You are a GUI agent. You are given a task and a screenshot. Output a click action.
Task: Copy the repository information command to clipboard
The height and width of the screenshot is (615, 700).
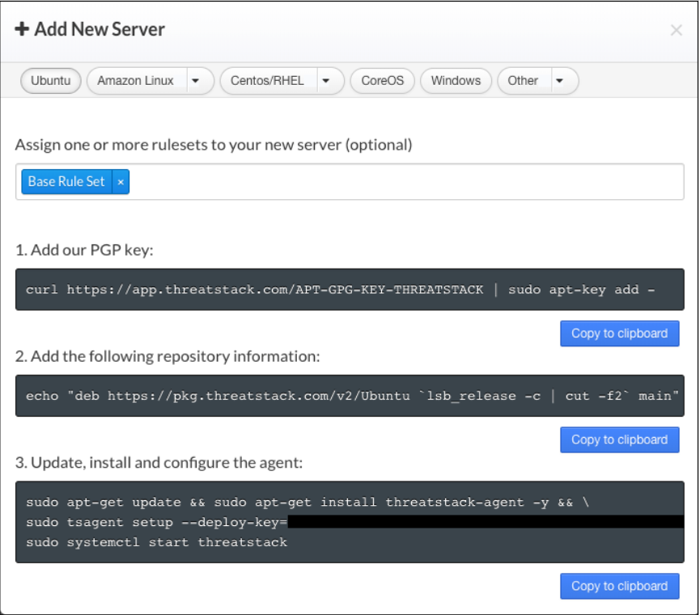click(x=620, y=439)
